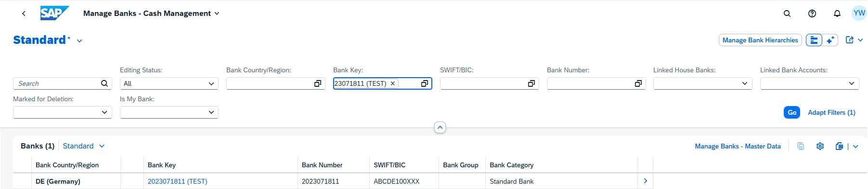Click the export to spreadsheet icon
Screen dimensions: 868x189
pos(839,146)
